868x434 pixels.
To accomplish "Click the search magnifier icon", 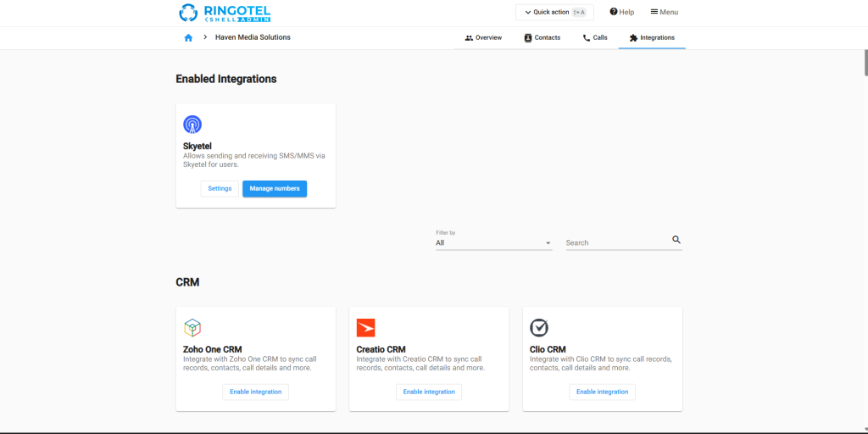I will (x=676, y=240).
